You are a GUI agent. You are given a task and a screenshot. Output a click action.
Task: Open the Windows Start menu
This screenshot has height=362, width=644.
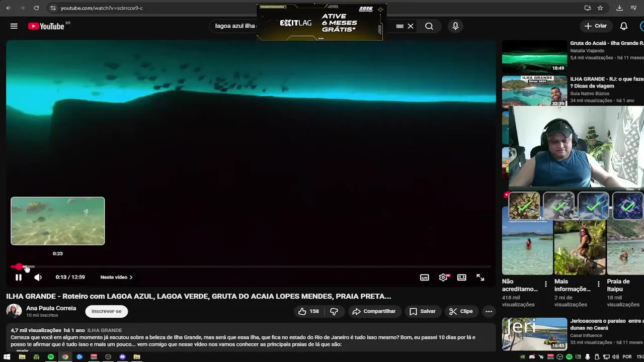point(7,357)
